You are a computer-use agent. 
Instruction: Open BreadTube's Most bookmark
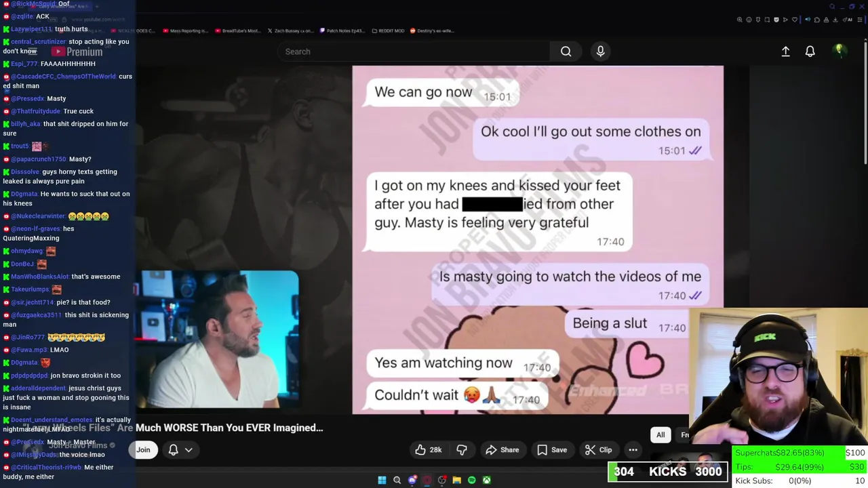(237, 30)
